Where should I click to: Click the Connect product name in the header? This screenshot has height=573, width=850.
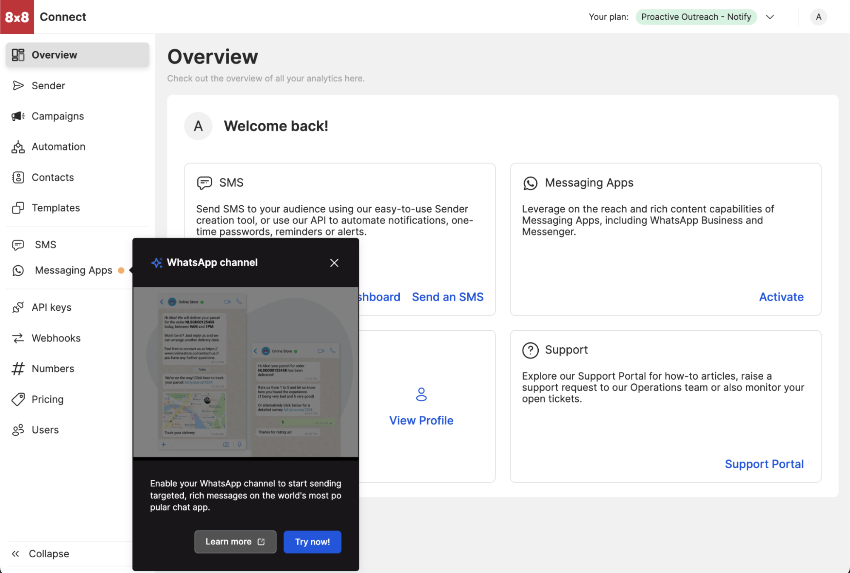[x=63, y=17]
